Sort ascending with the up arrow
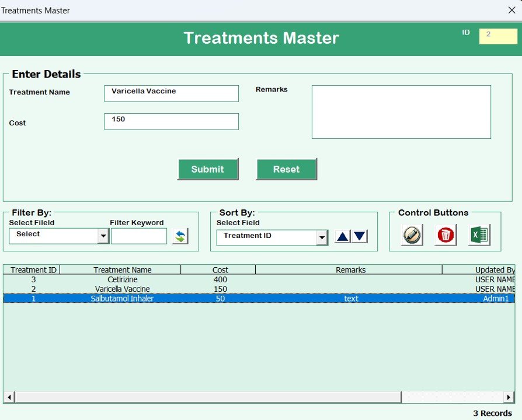 pyautogui.click(x=342, y=236)
